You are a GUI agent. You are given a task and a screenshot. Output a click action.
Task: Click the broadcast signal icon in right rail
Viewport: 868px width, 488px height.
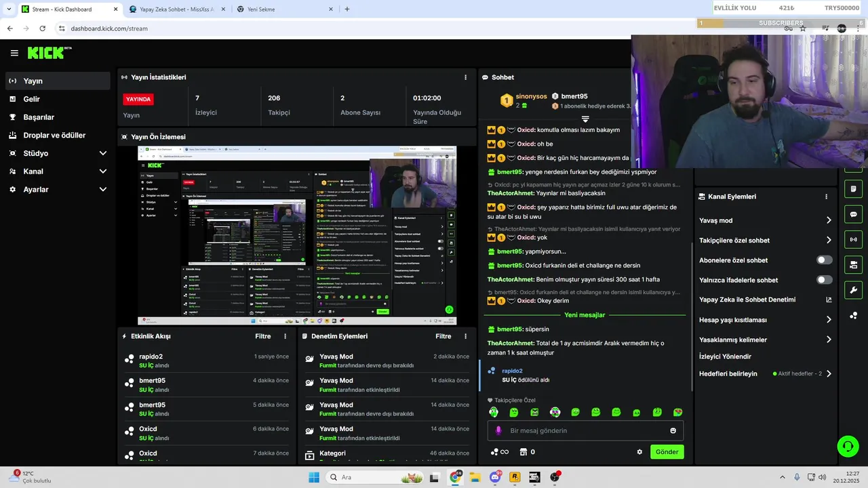(853, 239)
